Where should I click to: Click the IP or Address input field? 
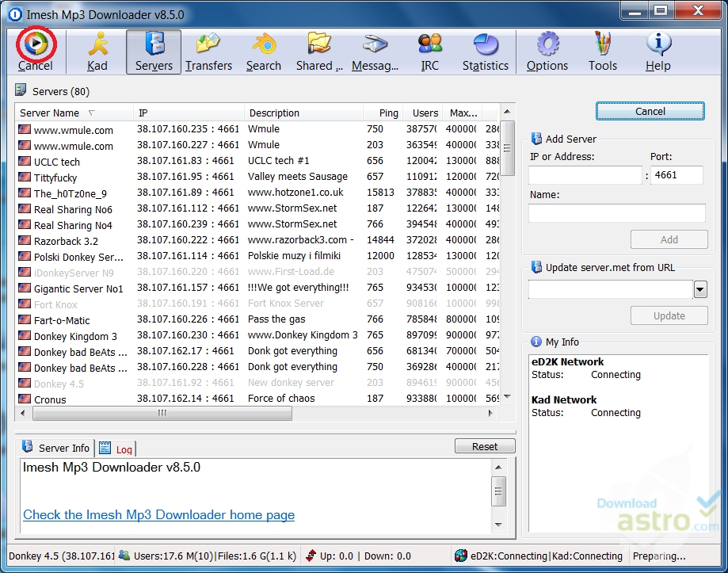pos(585,175)
